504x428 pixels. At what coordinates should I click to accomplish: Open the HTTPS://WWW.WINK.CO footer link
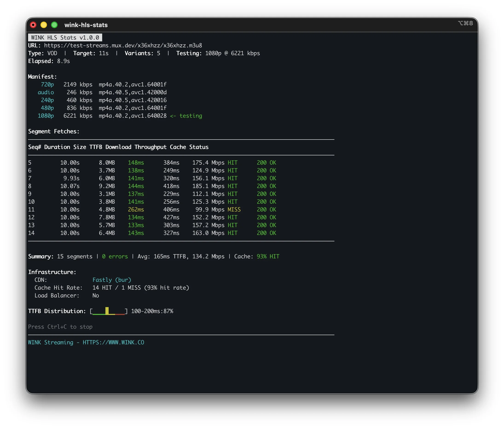click(113, 342)
